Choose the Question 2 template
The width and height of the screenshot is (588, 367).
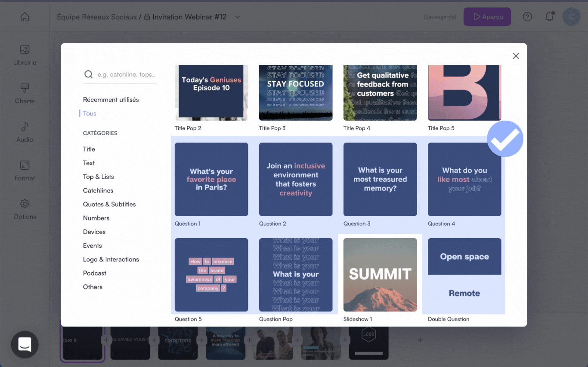tap(296, 179)
